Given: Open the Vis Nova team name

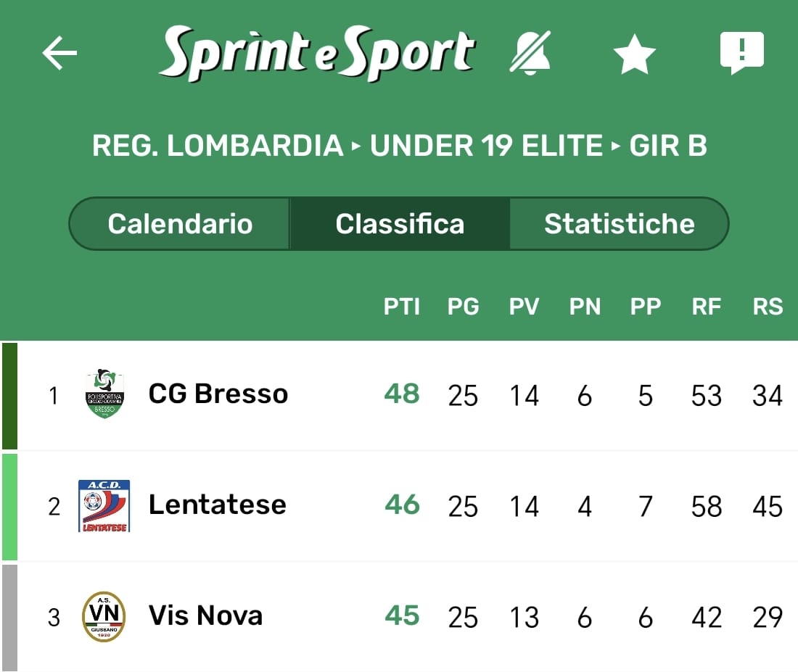Looking at the screenshot, I should [x=205, y=615].
